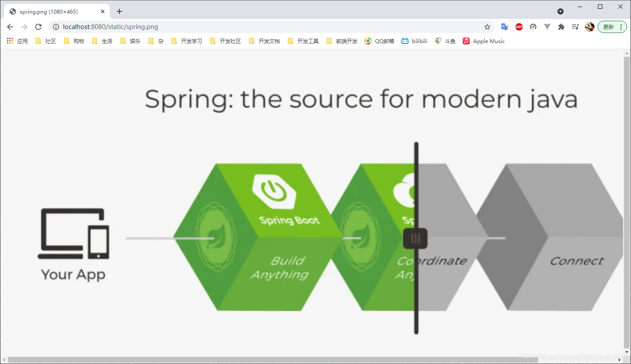Click the scroll left arrow
The height and width of the screenshot is (364, 631).
tap(4, 360)
